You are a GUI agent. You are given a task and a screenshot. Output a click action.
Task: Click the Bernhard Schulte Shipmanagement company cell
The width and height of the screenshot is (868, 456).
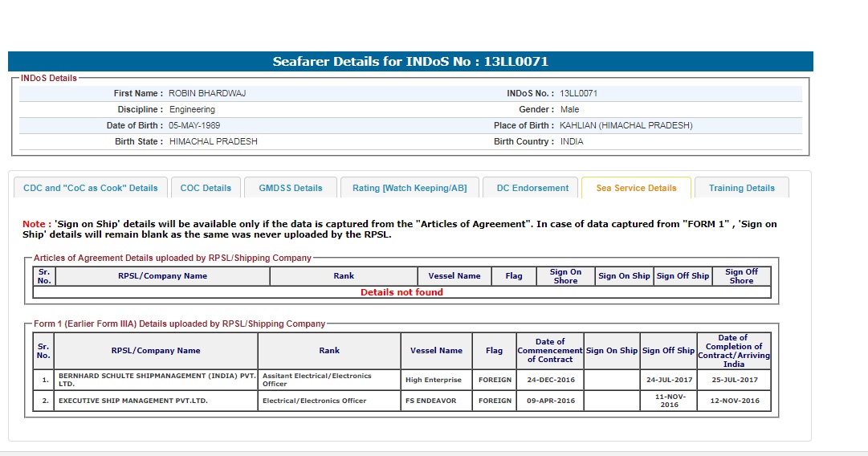coord(157,380)
